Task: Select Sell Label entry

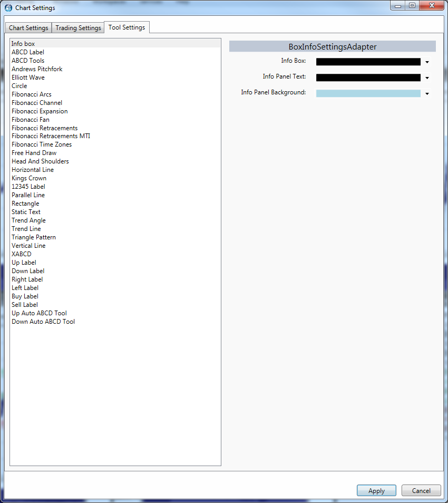Action: 115,305
